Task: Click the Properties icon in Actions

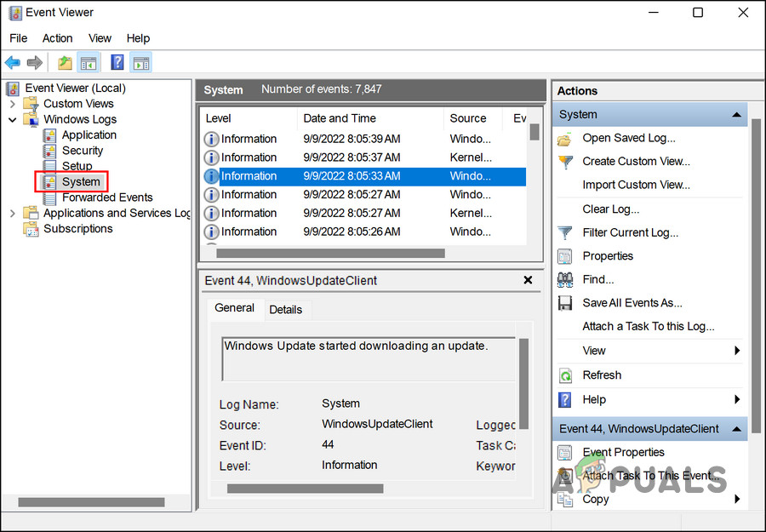Action: coord(565,256)
